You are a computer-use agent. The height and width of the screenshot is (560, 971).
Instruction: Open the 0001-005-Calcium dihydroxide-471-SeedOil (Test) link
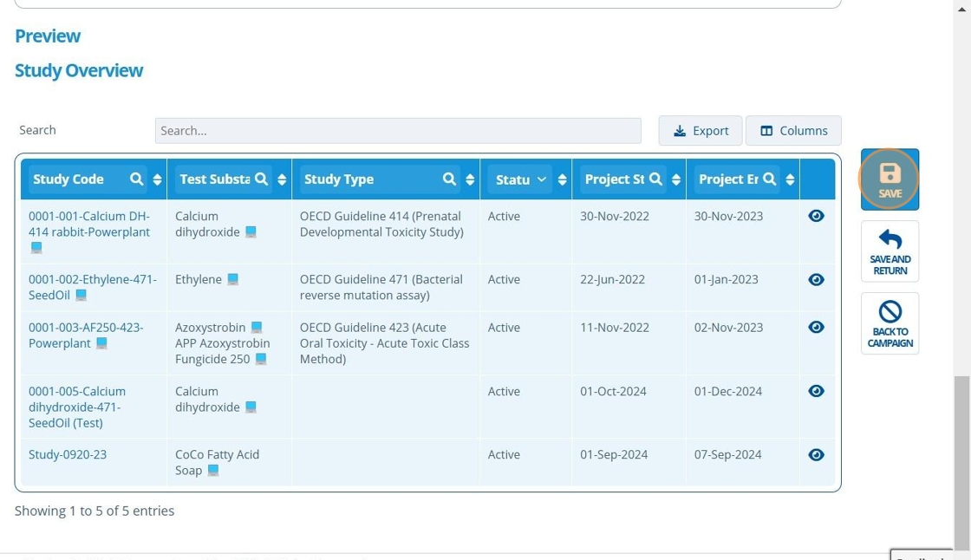click(x=77, y=407)
